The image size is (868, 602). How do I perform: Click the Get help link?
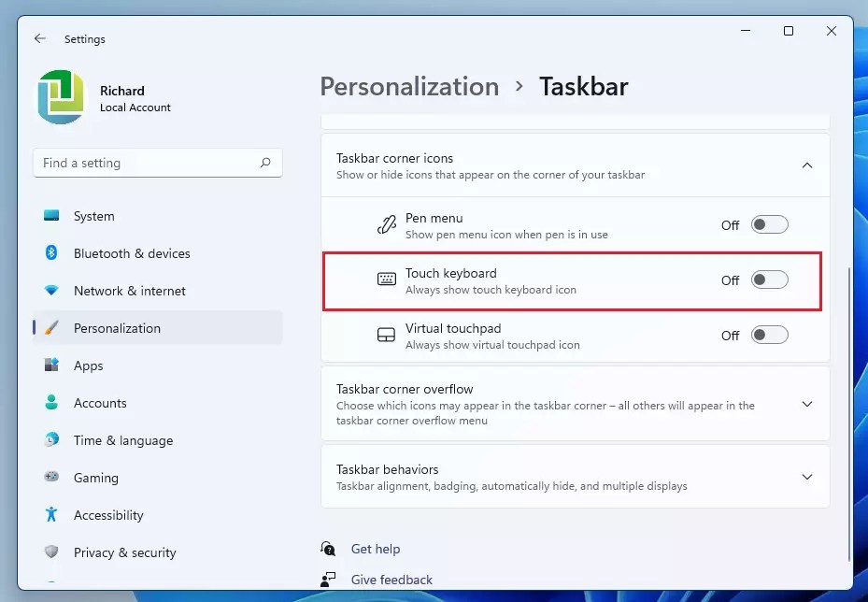(x=376, y=549)
